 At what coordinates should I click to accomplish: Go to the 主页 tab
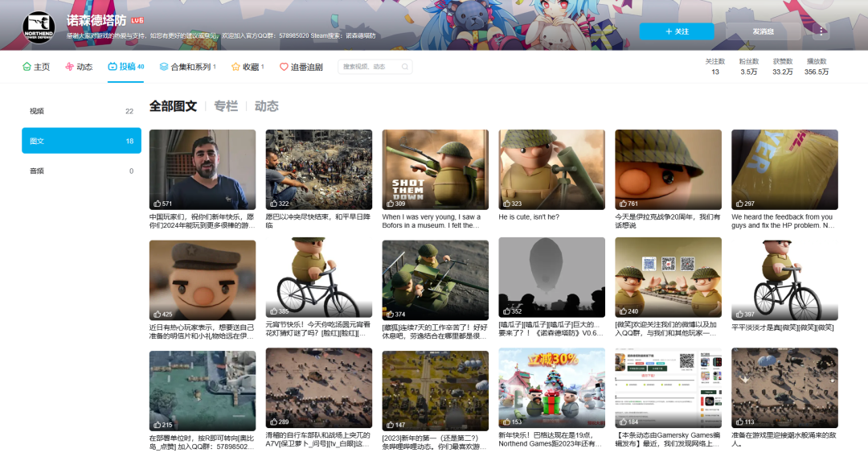click(x=36, y=67)
